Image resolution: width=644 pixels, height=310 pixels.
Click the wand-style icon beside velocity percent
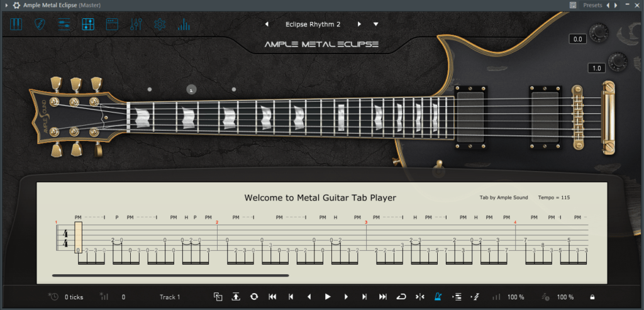tap(475, 297)
